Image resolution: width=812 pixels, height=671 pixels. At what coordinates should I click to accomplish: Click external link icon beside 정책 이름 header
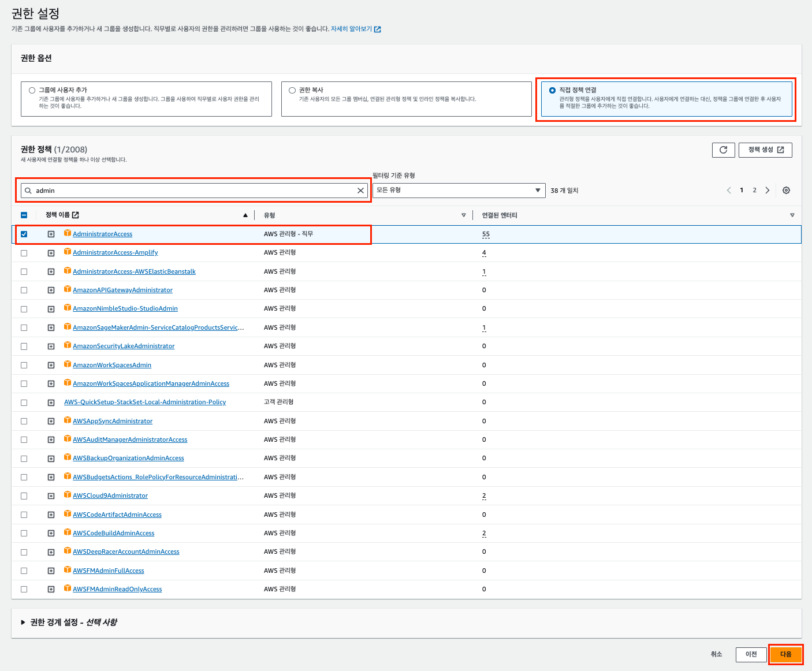point(75,215)
